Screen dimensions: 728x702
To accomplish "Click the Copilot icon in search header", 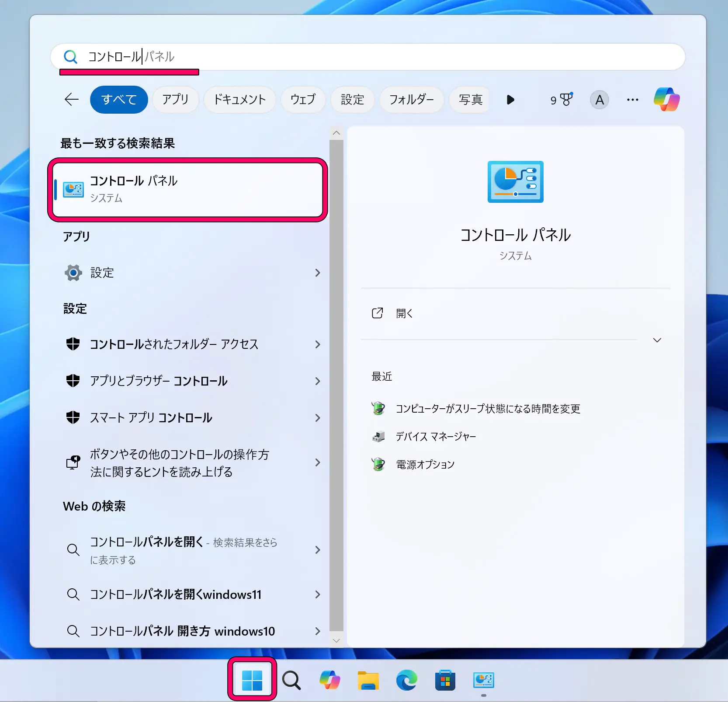I will pos(666,100).
